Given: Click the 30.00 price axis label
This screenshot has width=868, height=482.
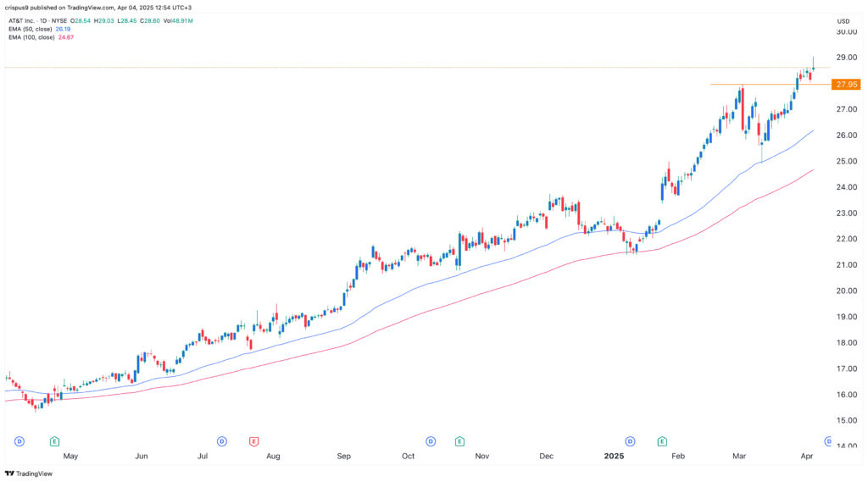Looking at the screenshot, I should (x=845, y=32).
